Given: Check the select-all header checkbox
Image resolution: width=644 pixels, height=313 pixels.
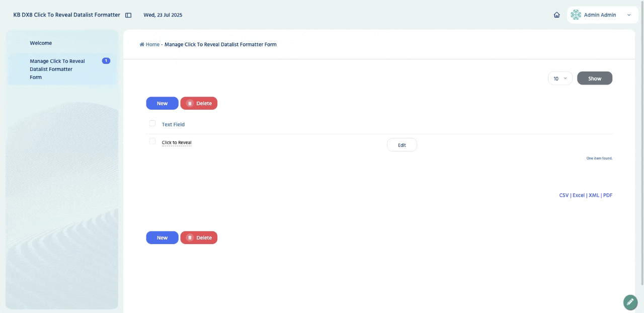Looking at the screenshot, I should coord(152,123).
